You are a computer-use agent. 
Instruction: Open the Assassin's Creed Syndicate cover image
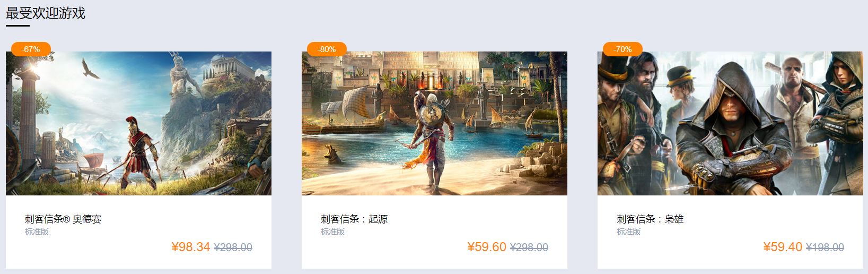pos(730,123)
